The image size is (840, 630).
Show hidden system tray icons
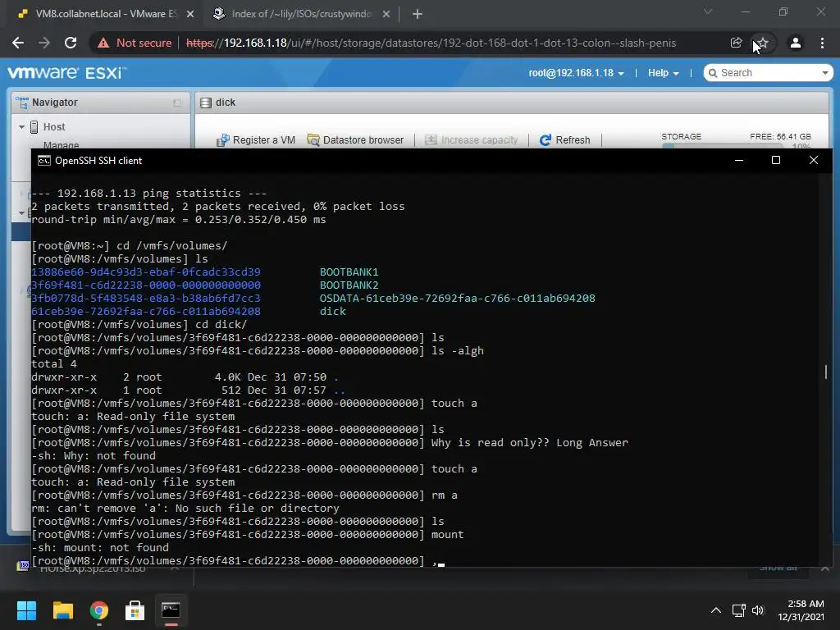[715, 610]
